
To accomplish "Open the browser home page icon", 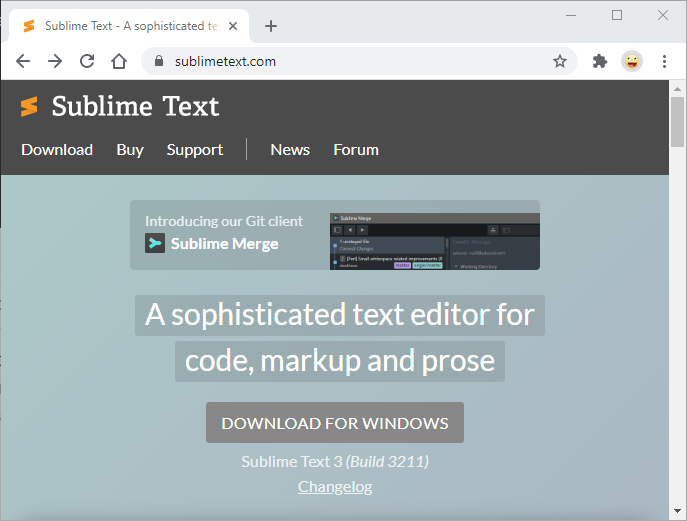I will tap(119, 61).
